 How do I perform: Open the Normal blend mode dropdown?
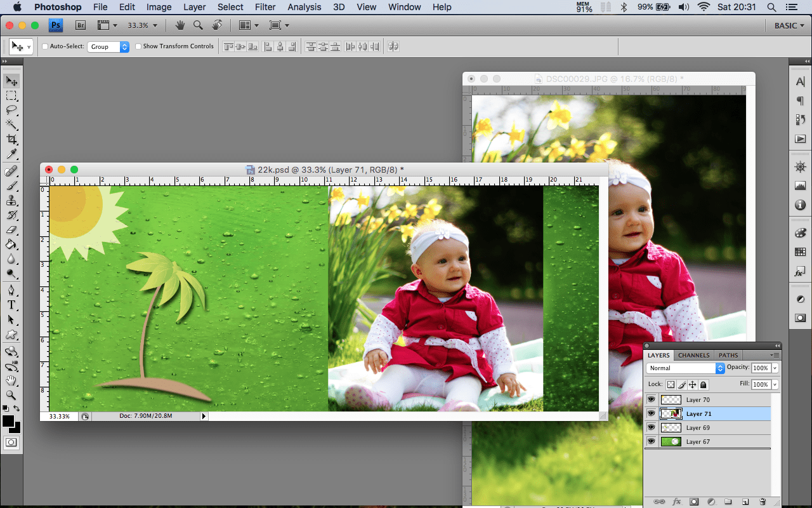pos(685,368)
